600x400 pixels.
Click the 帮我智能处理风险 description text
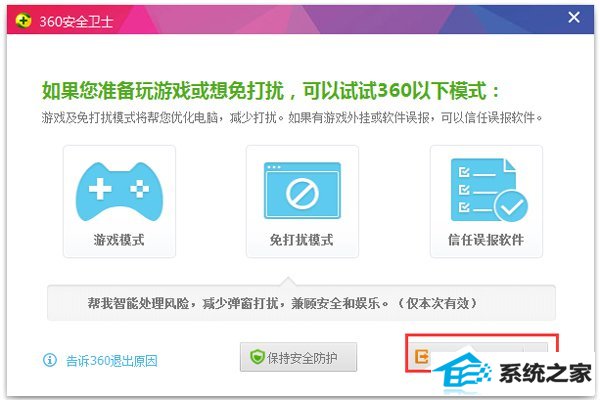[x=282, y=303]
